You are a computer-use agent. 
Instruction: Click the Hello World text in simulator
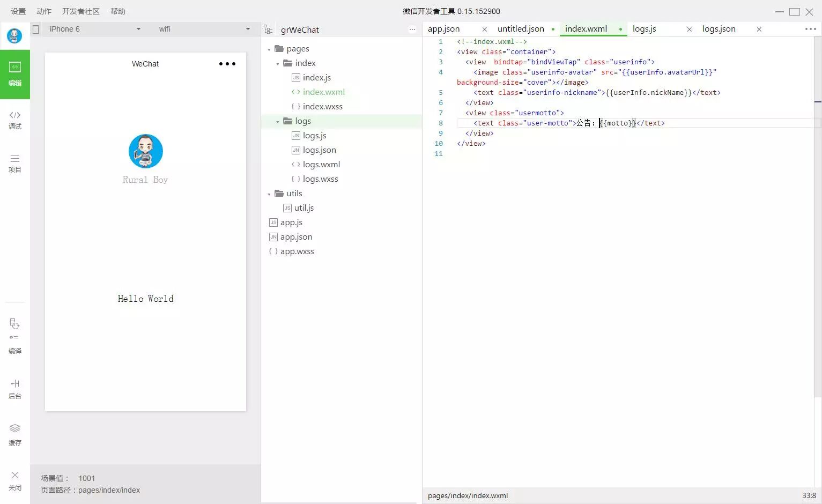click(x=146, y=299)
